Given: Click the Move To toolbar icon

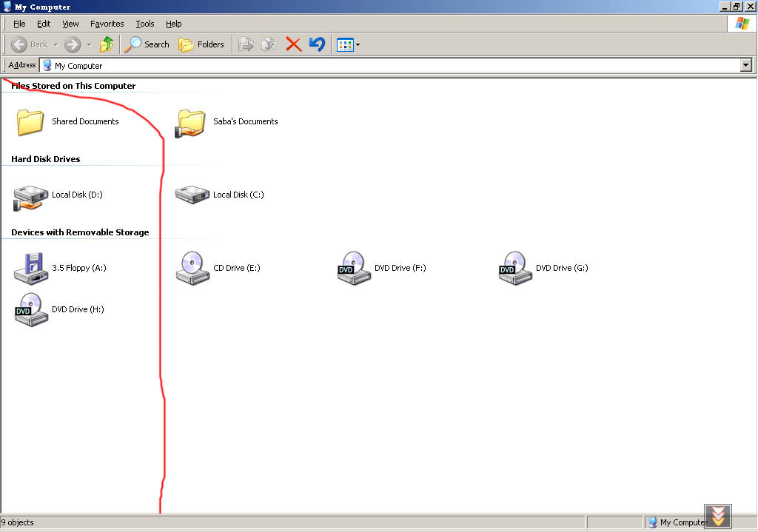Looking at the screenshot, I should point(246,44).
